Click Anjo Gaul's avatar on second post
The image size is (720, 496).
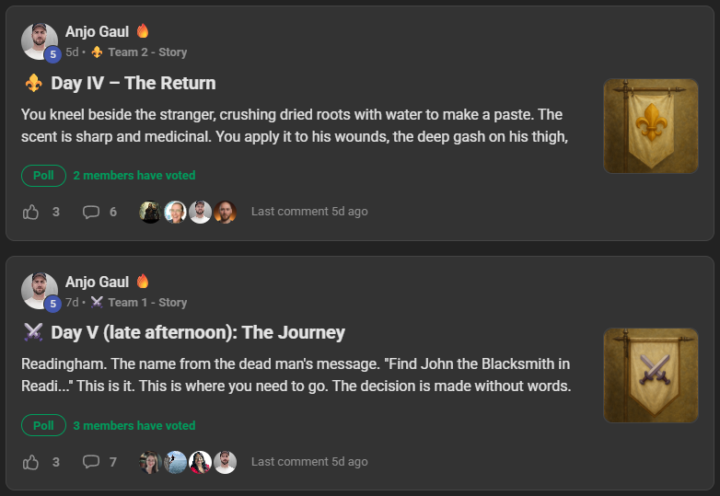coord(40,291)
